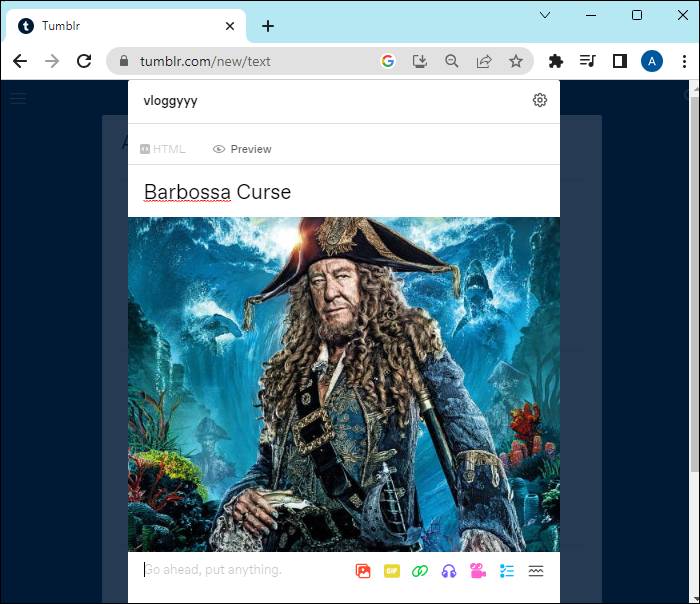Click the Barbossa Curse title field
700x604 pixels.
click(344, 192)
